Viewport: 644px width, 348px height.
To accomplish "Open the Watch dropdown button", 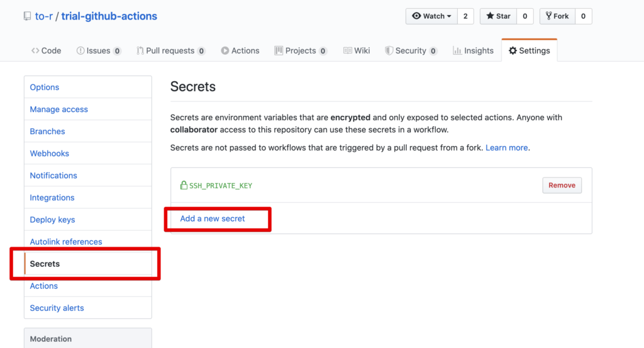I will coord(431,16).
